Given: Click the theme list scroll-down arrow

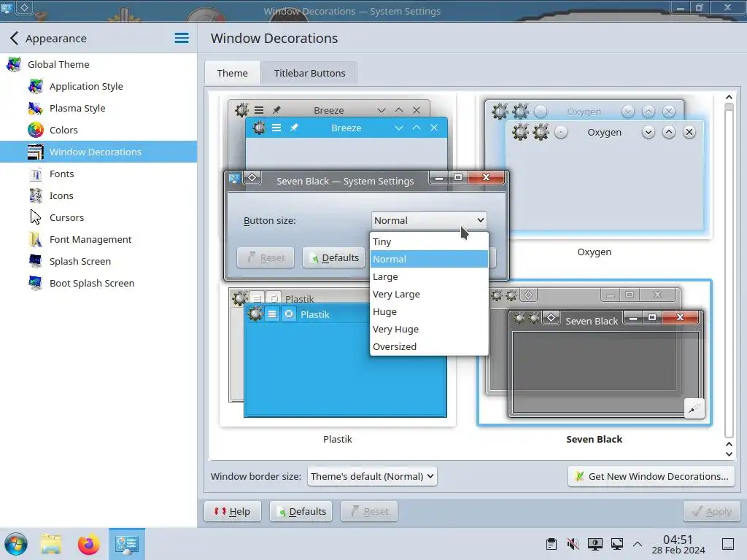Looking at the screenshot, I should coord(729,454).
